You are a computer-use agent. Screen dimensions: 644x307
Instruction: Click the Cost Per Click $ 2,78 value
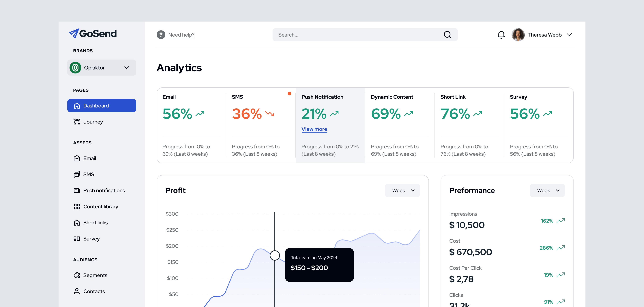click(x=461, y=279)
